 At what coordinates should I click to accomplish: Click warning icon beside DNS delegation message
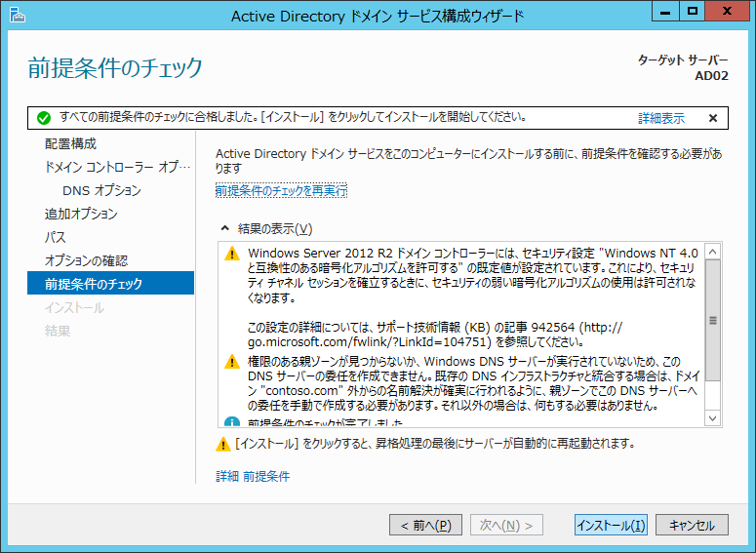[x=231, y=362]
